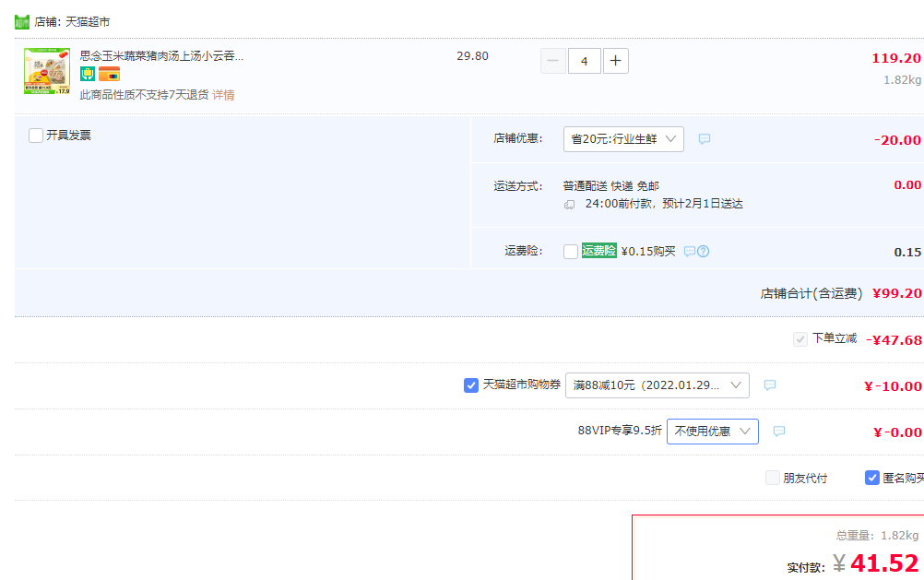Click the 下单立减 amount -¥47.68
Screen dimensions: 924x580
(x=894, y=340)
